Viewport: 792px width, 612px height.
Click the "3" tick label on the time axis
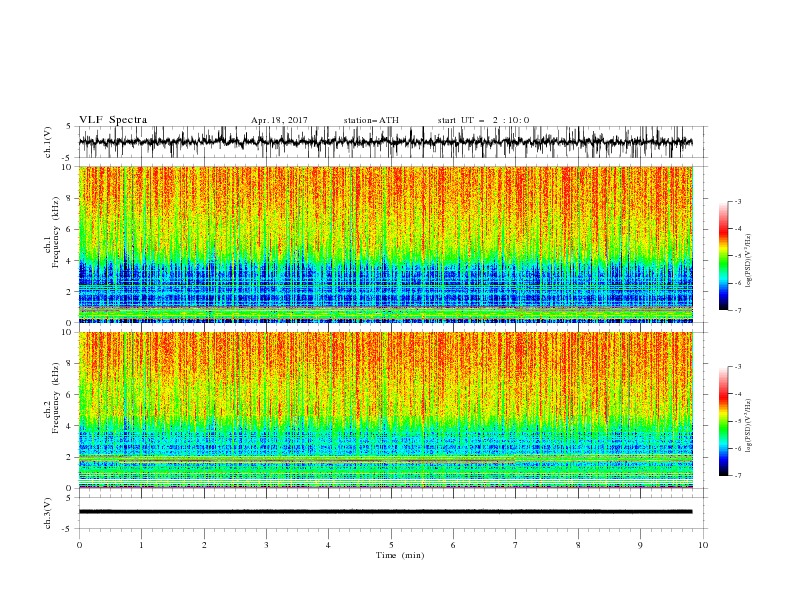coord(266,545)
